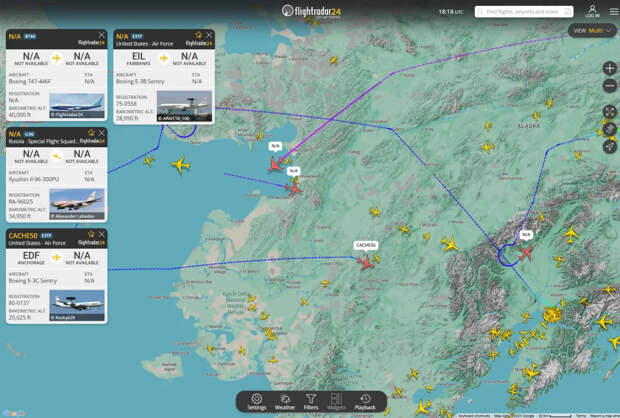This screenshot has width=620, height=418.
Task: Zoom in on the map
Action: tap(610, 69)
